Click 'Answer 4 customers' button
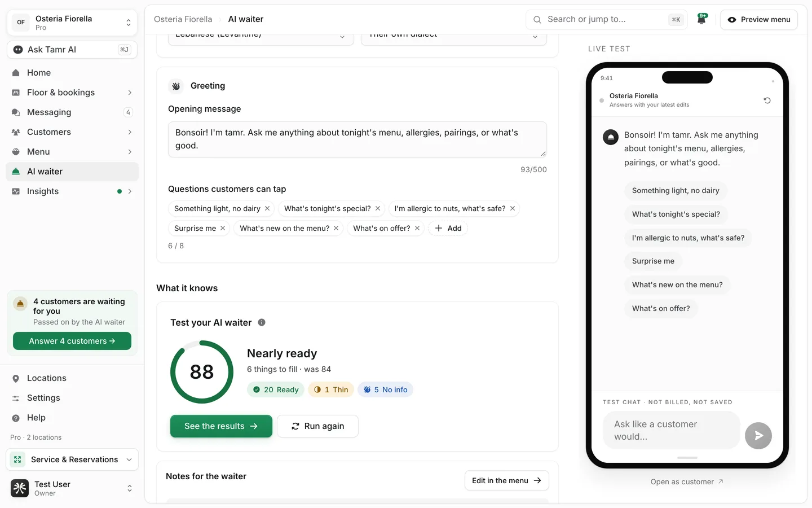This screenshot has width=812, height=508. pyautogui.click(x=72, y=341)
